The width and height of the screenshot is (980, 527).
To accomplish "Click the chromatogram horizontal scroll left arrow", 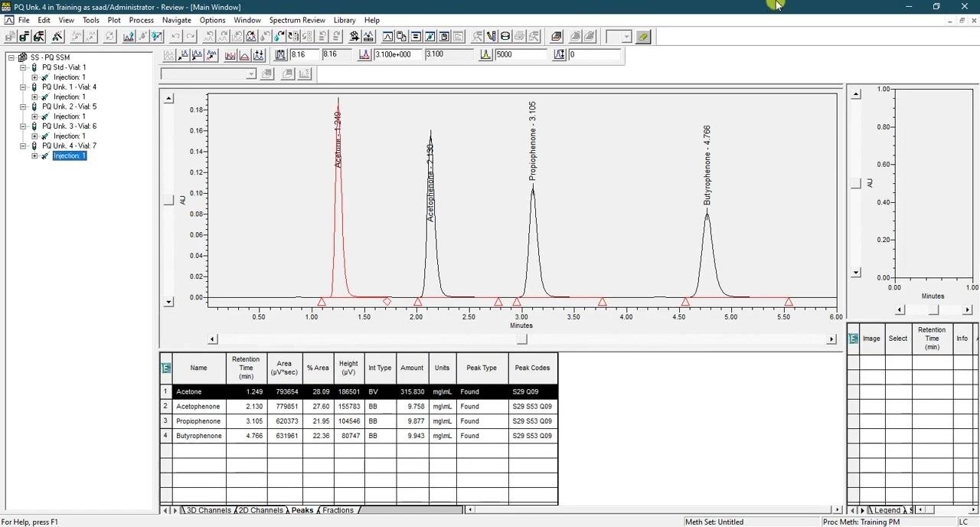I will click(x=213, y=339).
